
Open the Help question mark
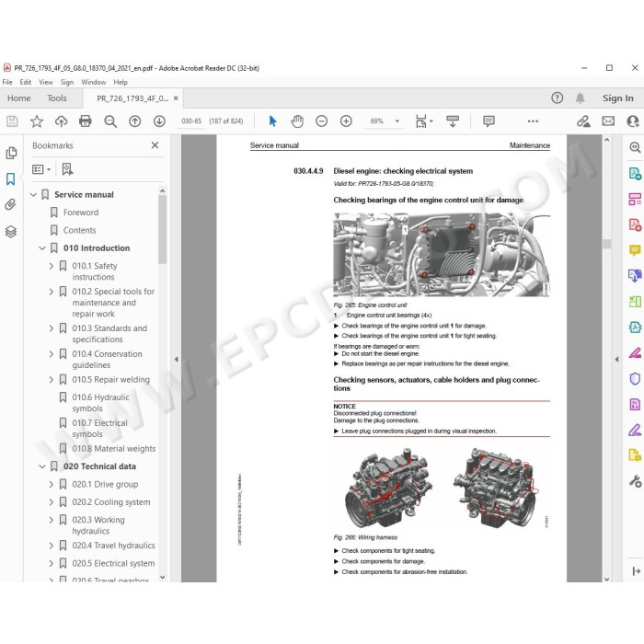557,98
